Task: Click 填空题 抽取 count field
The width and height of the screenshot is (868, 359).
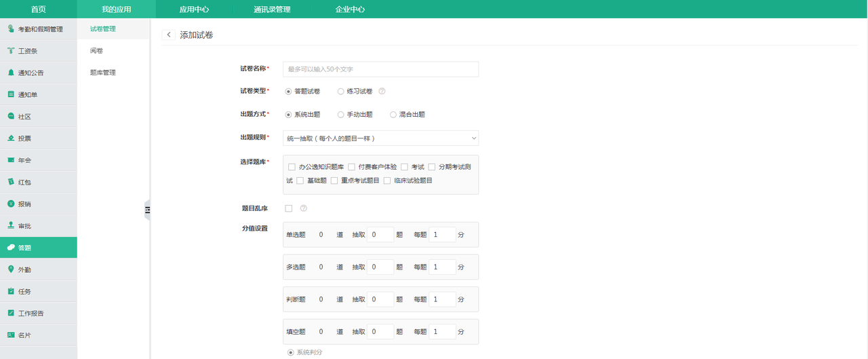Action: [380, 332]
